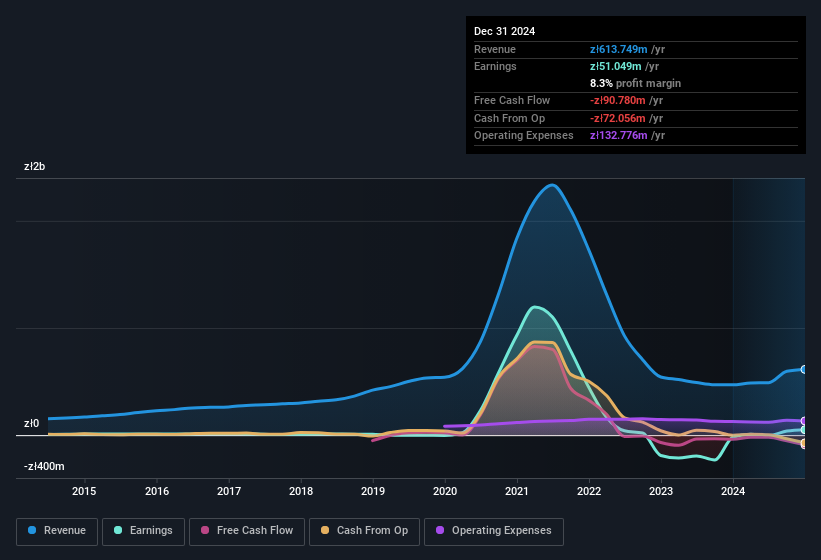Click the -zł90.780m free cash flow value

tap(617, 100)
